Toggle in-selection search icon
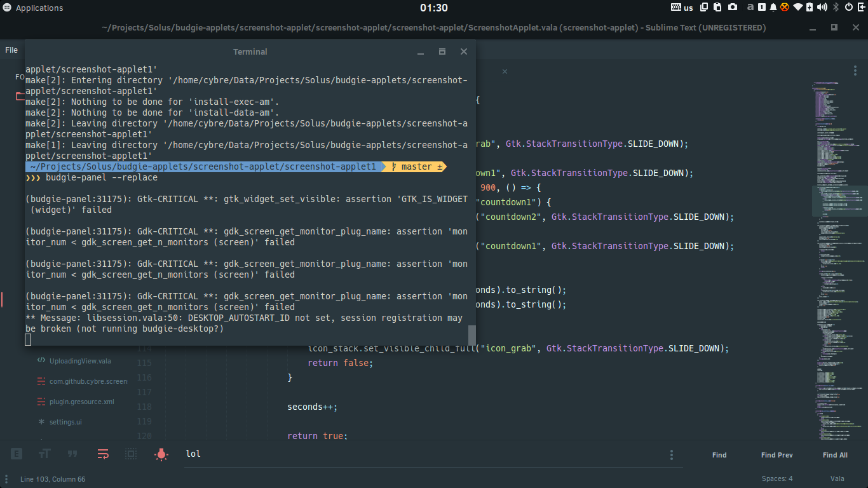Image resolution: width=868 pixels, height=488 pixels. pos(131,454)
